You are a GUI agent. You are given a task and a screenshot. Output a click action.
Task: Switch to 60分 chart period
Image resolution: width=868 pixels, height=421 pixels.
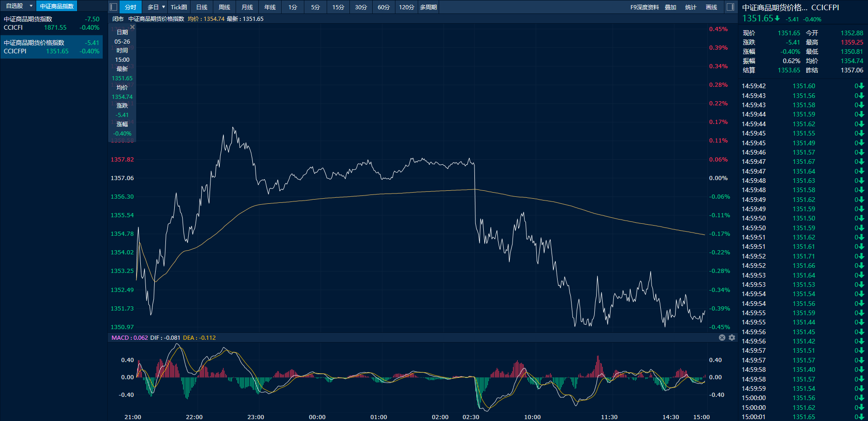tap(383, 7)
